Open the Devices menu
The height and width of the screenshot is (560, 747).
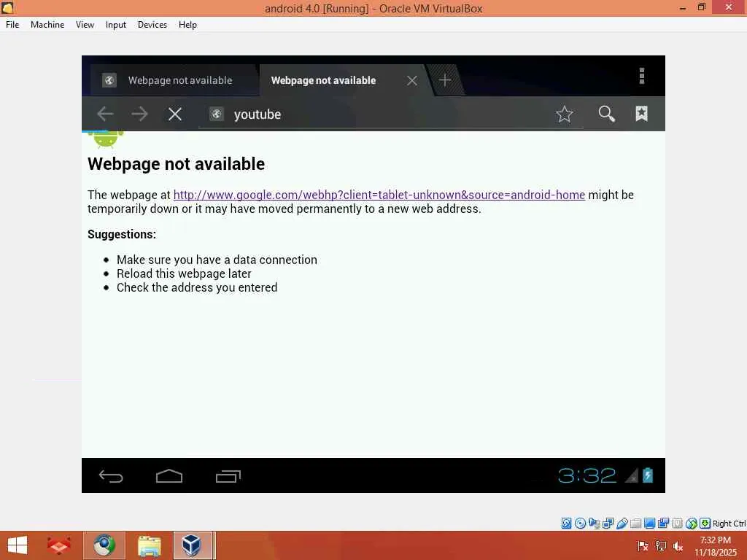tap(152, 25)
